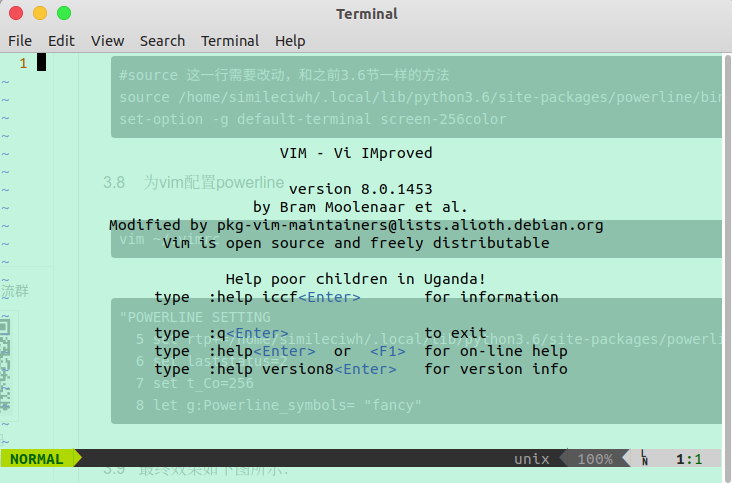Viewport: 732px width, 483px height.
Task: Click the unix file format indicator
Action: [x=532, y=459]
